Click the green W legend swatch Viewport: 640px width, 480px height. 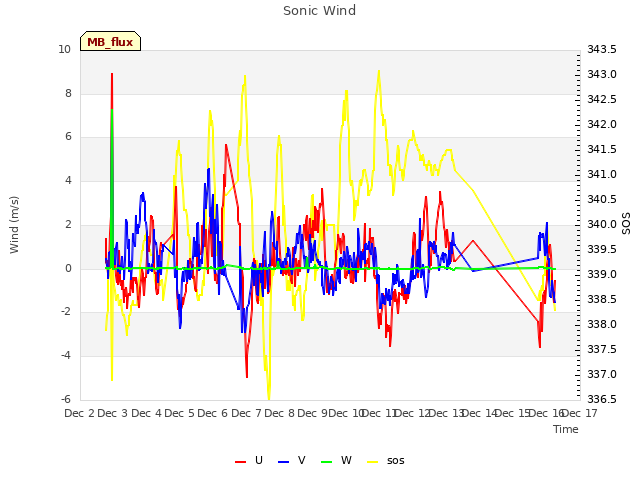pyautogui.click(x=327, y=462)
